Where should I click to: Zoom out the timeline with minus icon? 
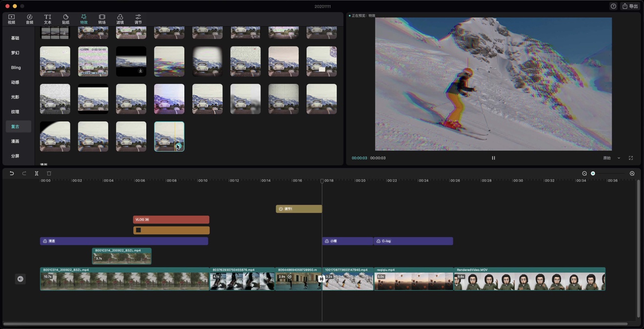pyautogui.click(x=584, y=173)
